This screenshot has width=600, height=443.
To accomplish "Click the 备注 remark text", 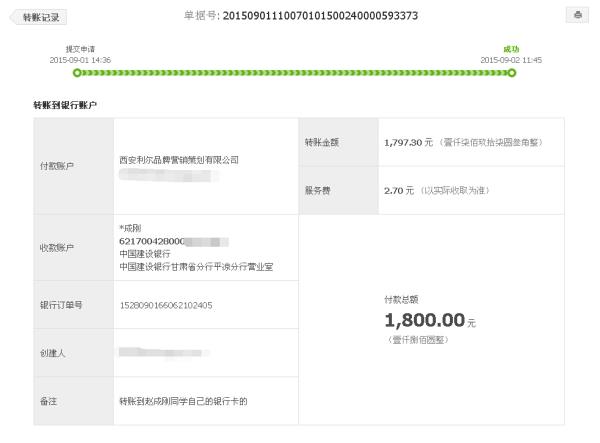I will [183, 401].
